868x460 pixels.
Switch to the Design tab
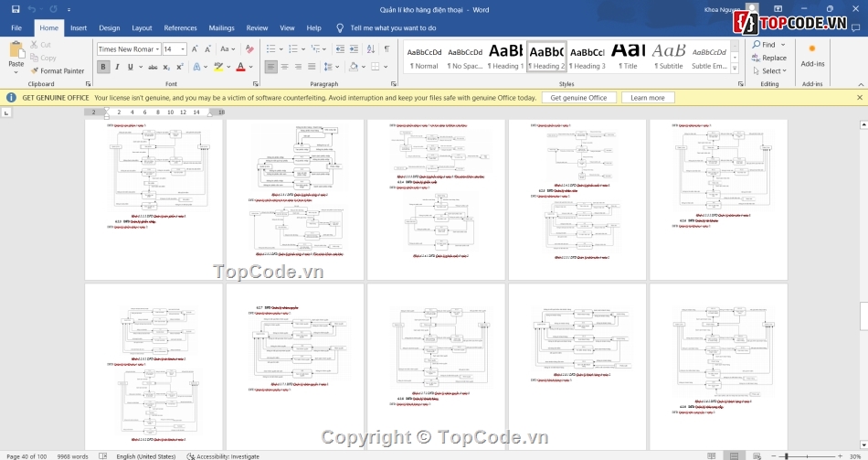click(x=109, y=27)
